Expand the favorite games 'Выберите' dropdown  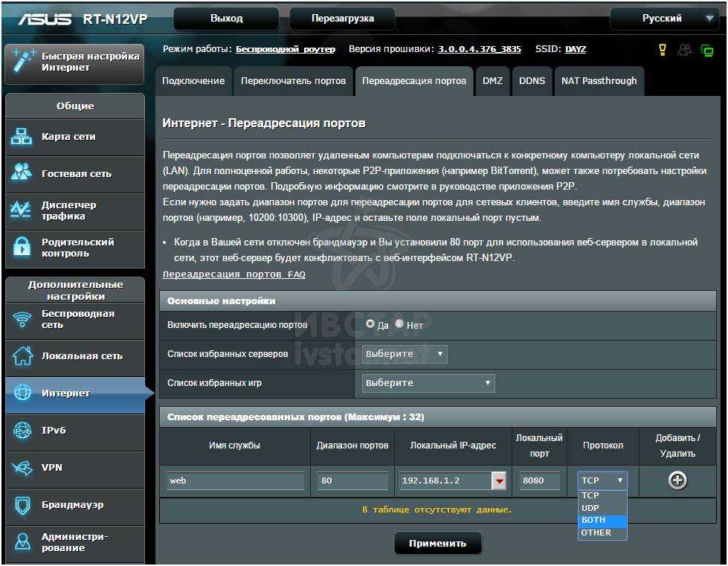pos(428,383)
